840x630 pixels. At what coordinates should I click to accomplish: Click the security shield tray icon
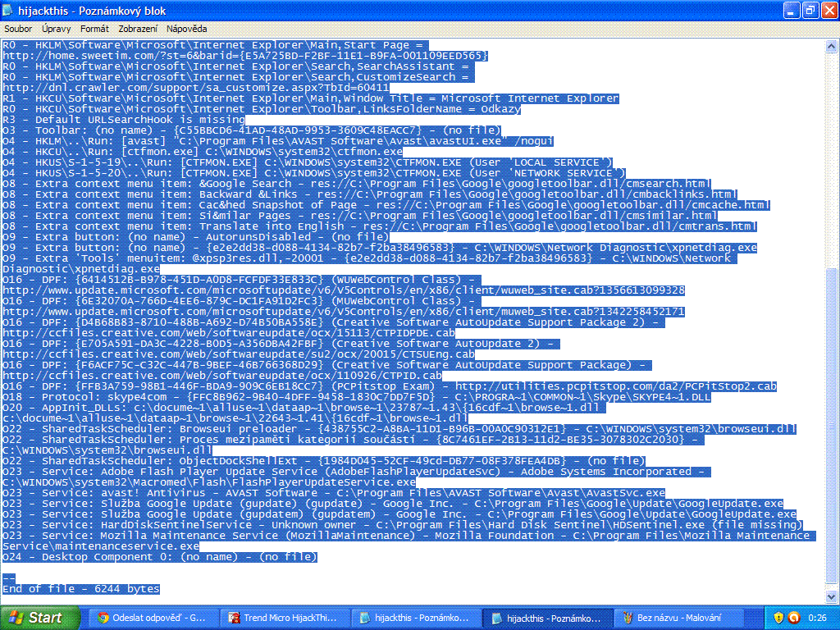pos(779,618)
